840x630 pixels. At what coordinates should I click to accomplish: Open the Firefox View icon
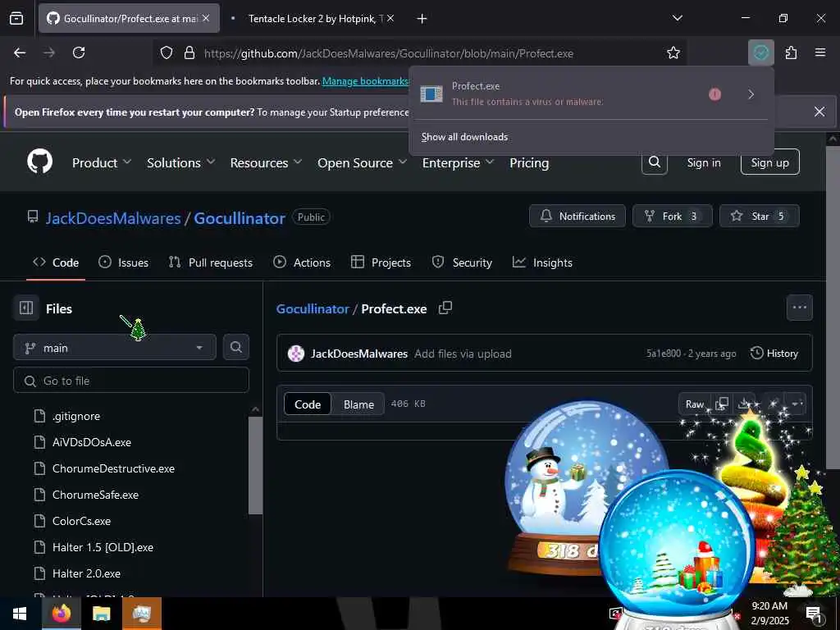pyautogui.click(x=16, y=18)
